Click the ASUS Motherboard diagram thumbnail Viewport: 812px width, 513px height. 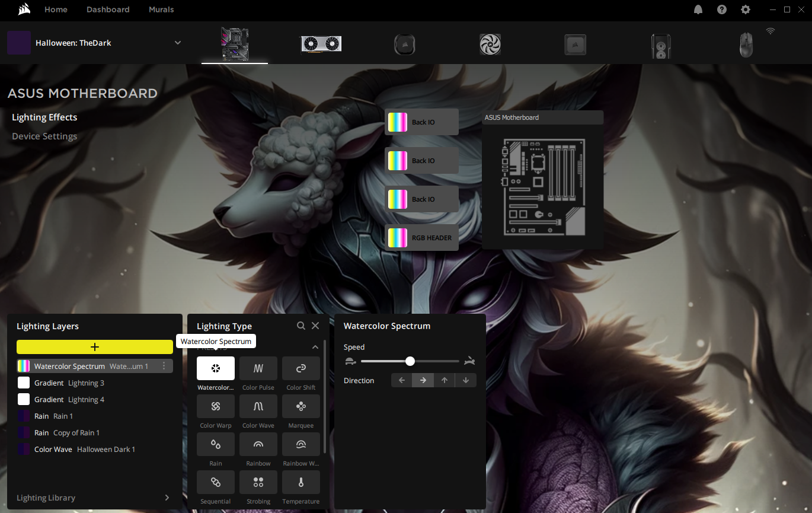click(x=543, y=186)
